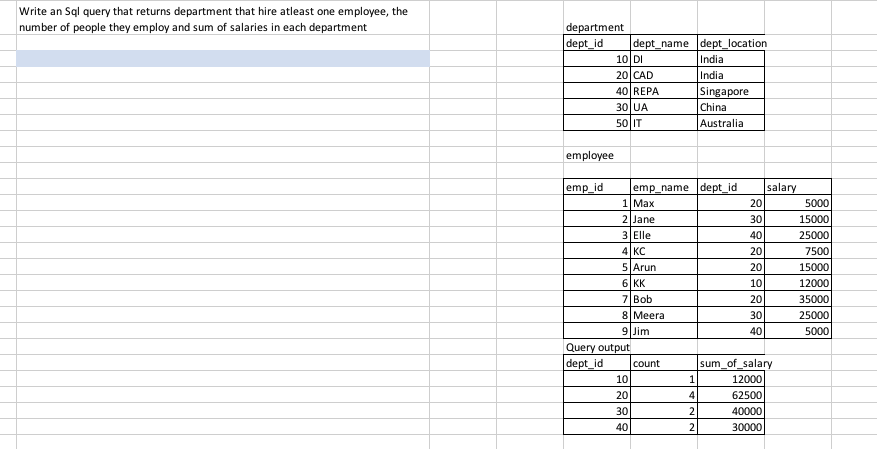877x449 pixels.
Task: Click the 7500 salary cell for KC
Action: click(x=798, y=252)
